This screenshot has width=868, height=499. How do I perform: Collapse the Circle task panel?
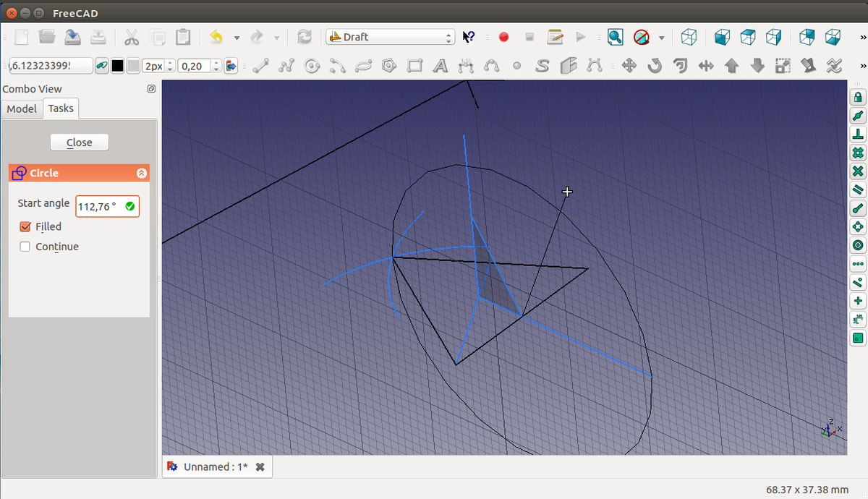click(141, 174)
